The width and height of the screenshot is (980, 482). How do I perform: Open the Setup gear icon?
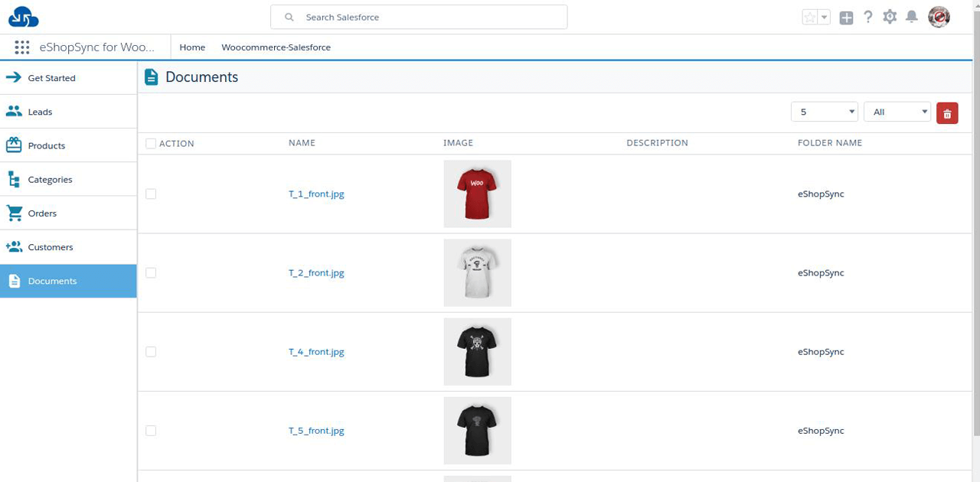[889, 17]
